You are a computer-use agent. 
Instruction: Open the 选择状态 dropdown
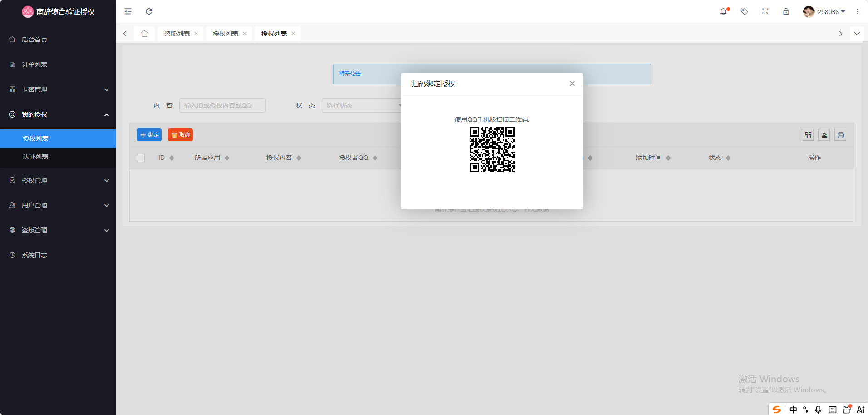pyautogui.click(x=361, y=105)
